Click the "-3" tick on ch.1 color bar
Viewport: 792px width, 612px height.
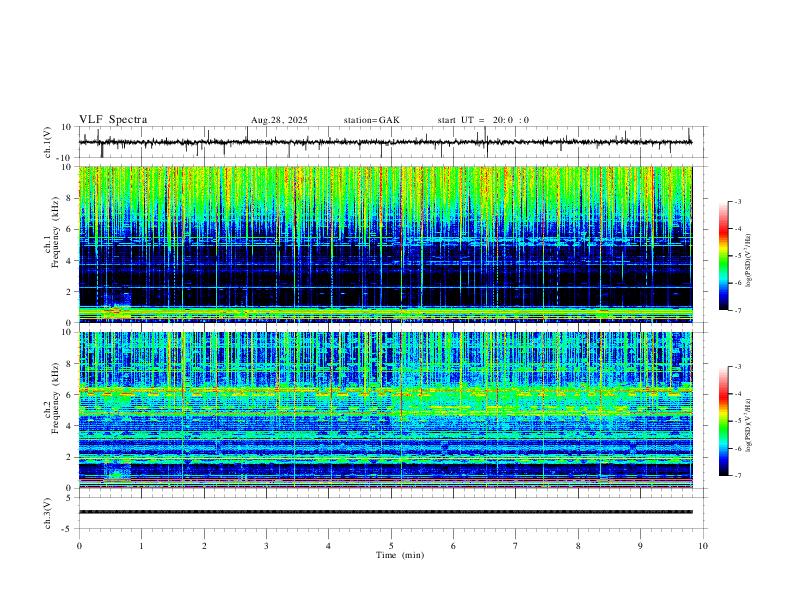click(x=737, y=202)
